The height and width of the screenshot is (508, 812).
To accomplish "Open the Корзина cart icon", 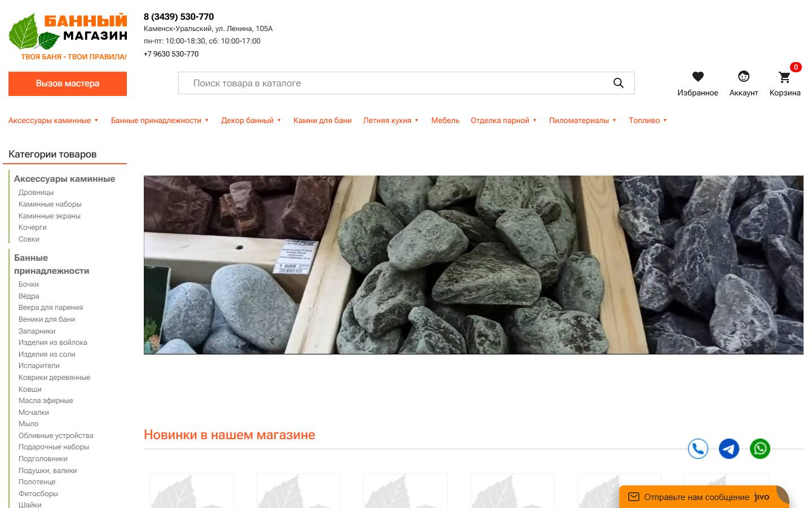I will click(x=784, y=77).
